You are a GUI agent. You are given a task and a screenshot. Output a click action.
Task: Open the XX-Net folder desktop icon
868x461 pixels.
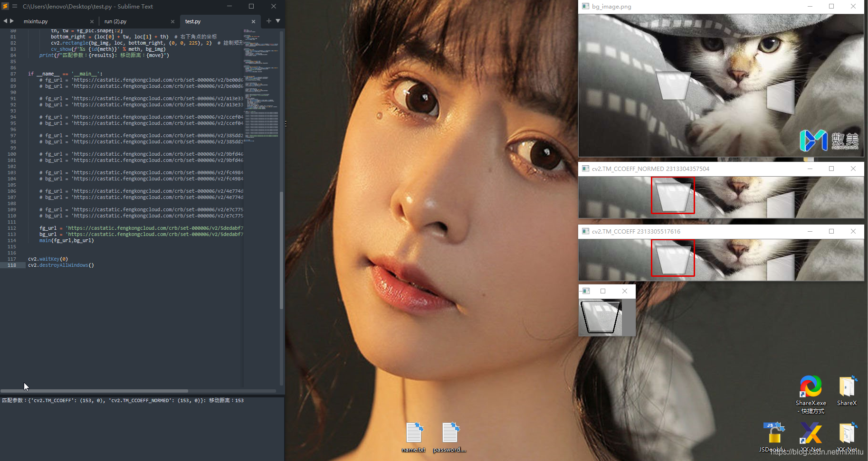(847, 437)
